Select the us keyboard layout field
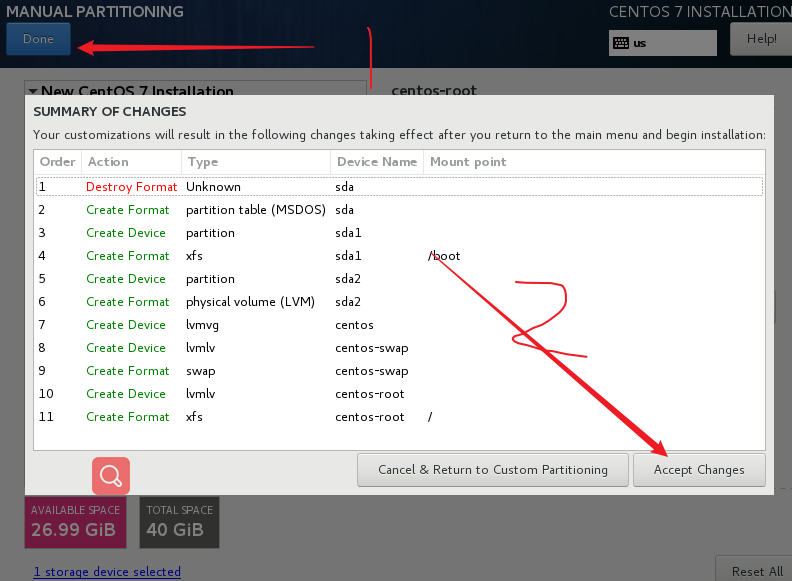 tap(663, 43)
